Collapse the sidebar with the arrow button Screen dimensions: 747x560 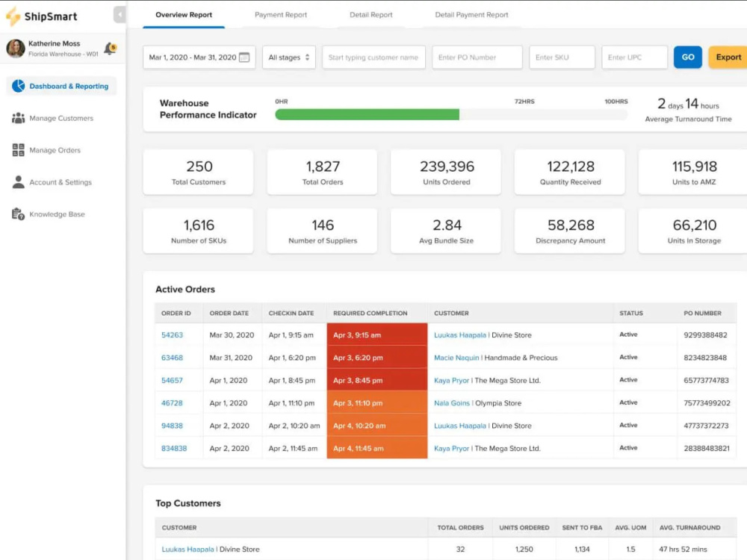(120, 15)
